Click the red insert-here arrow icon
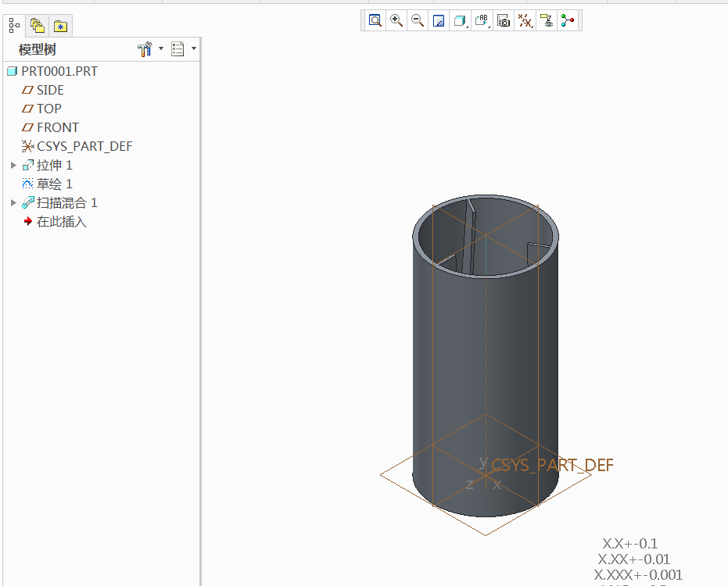This screenshot has height=586, width=728. click(28, 221)
